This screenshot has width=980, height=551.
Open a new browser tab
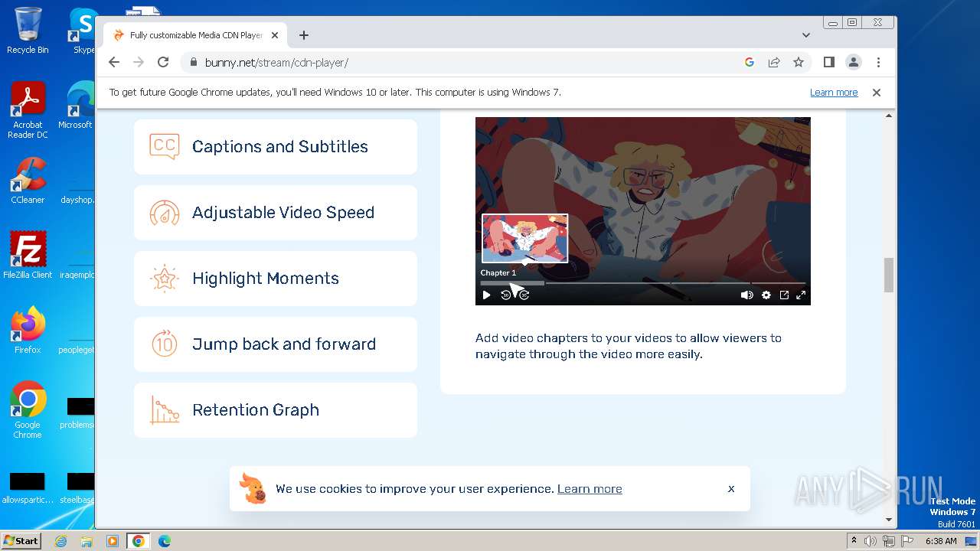click(304, 35)
